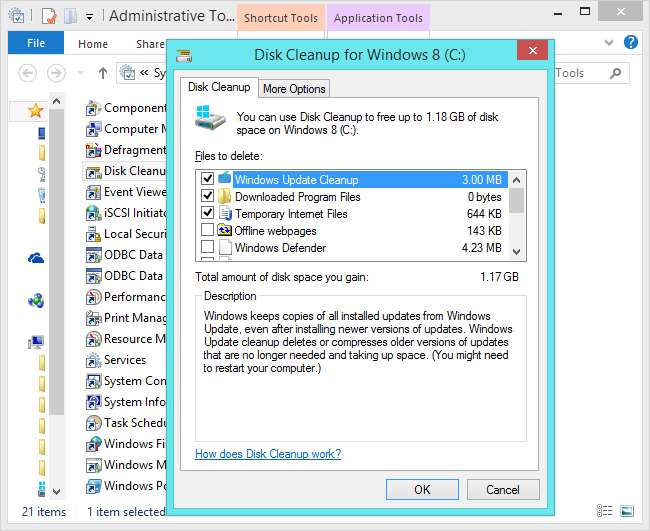This screenshot has height=531, width=650.
Task: Select the Shortcut Tools contextual tab
Action: pyautogui.click(x=281, y=18)
